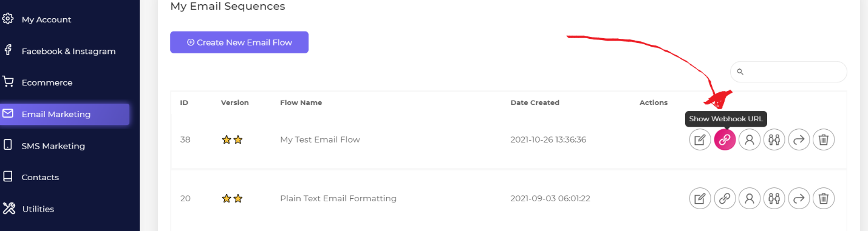Delete My Test Email Flow with trash icon
This screenshot has width=868, height=231.
pyautogui.click(x=824, y=140)
